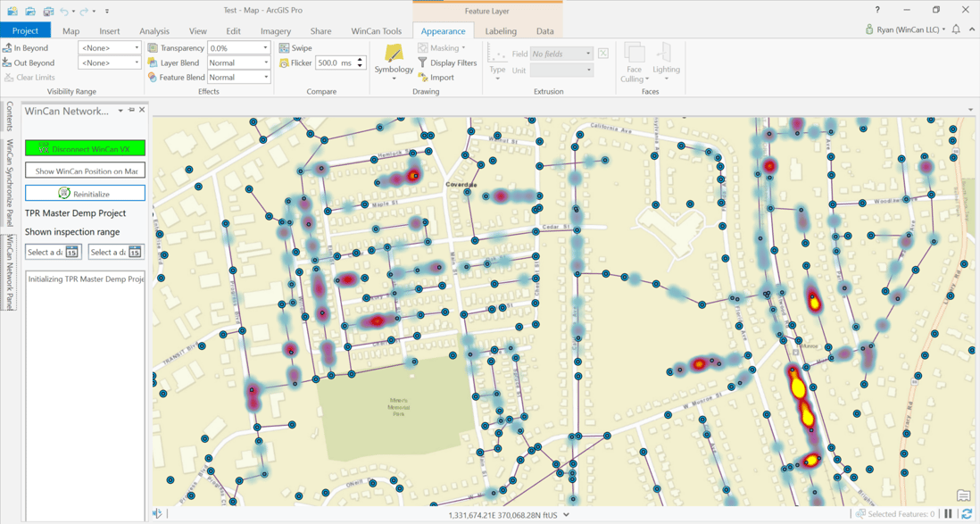Click the Disconnect WinCan VX button
The height and width of the screenshot is (524, 980).
click(85, 148)
